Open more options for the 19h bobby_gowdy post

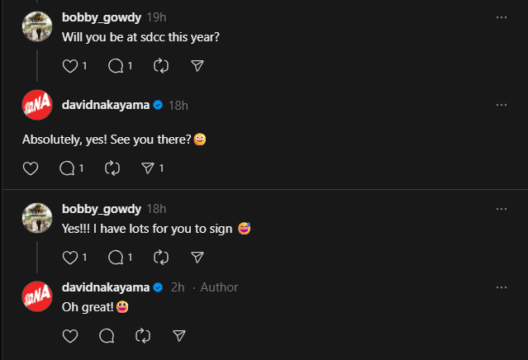[x=501, y=18]
